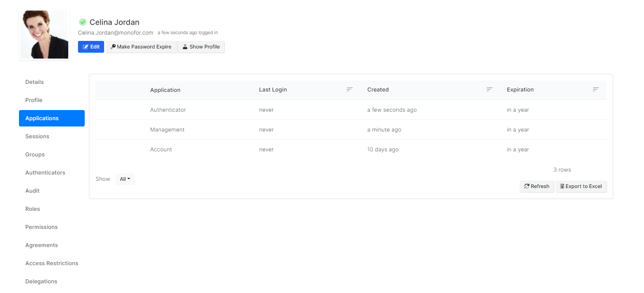Switch to the Sessions tab
This screenshot has width=644, height=293.
(x=37, y=137)
